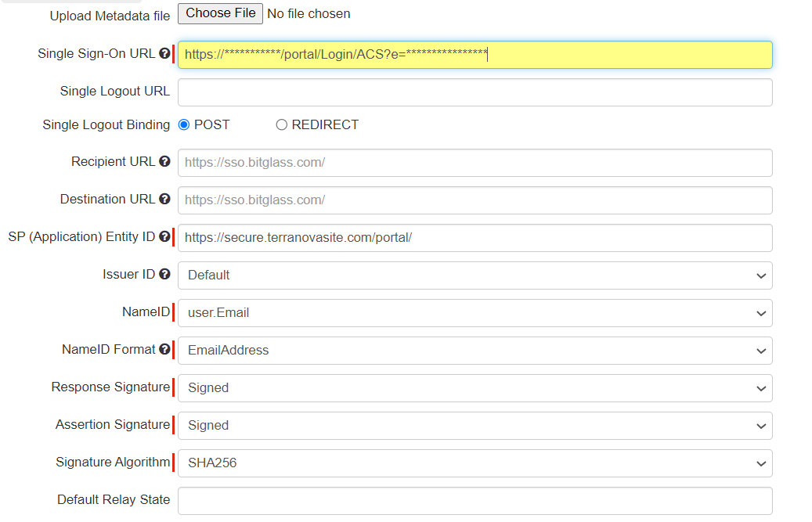Switch Single Logout Binding to REDIRECT

point(281,124)
